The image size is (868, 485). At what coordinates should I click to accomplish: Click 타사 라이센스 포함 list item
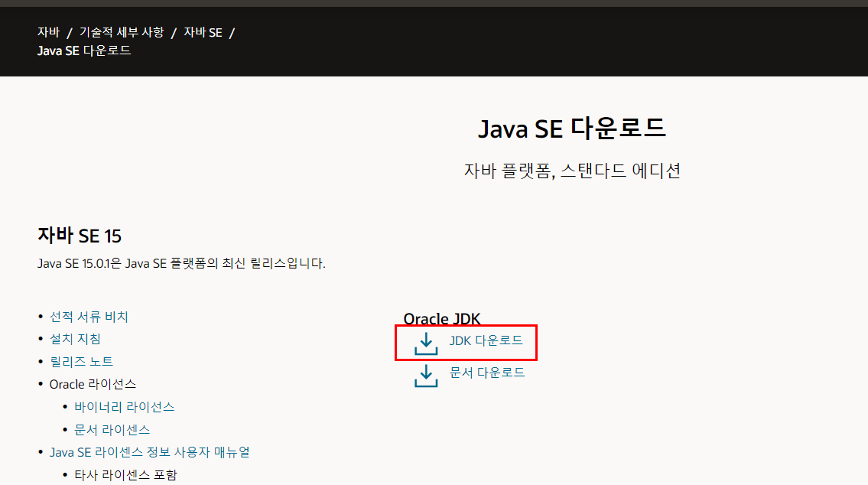tap(125, 475)
